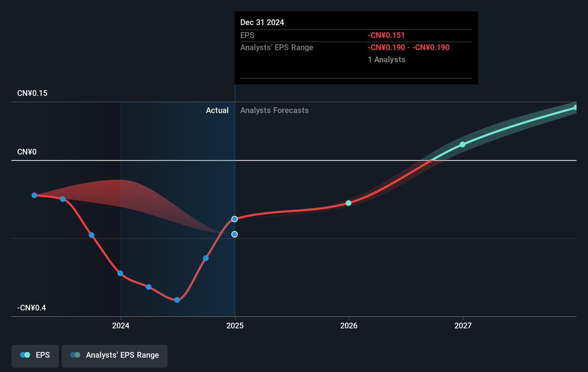Viewport: 588px width, 372px height.
Task: Click the first EPS data point on left
Action: click(34, 195)
